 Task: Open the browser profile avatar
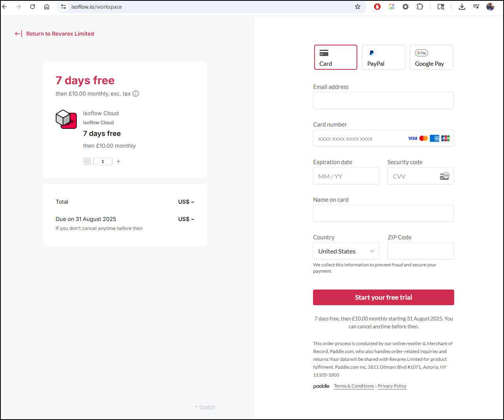tap(490, 7)
